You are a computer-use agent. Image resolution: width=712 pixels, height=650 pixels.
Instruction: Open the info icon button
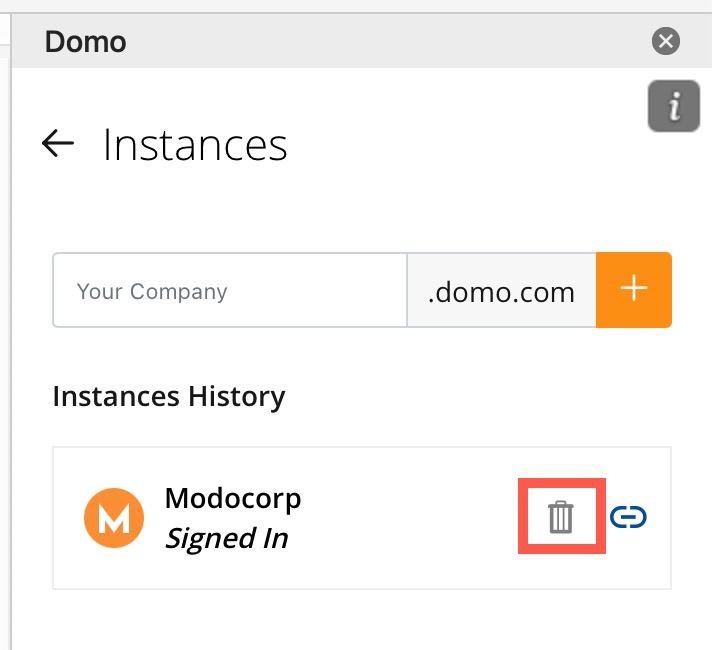pyautogui.click(x=674, y=106)
